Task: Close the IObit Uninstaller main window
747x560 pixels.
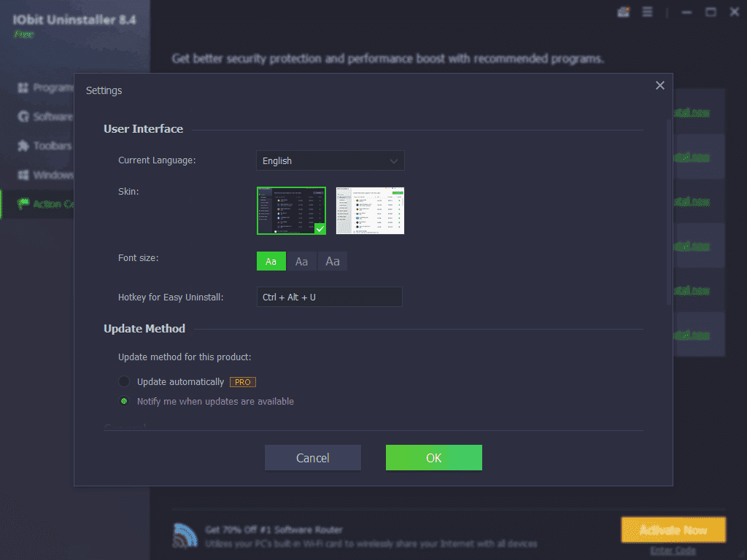Action: pyautogui.click(x=735, y=12)
